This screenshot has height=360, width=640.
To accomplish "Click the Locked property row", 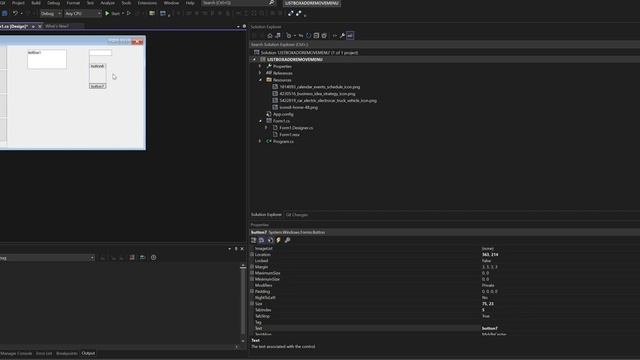I will point(444,260).
